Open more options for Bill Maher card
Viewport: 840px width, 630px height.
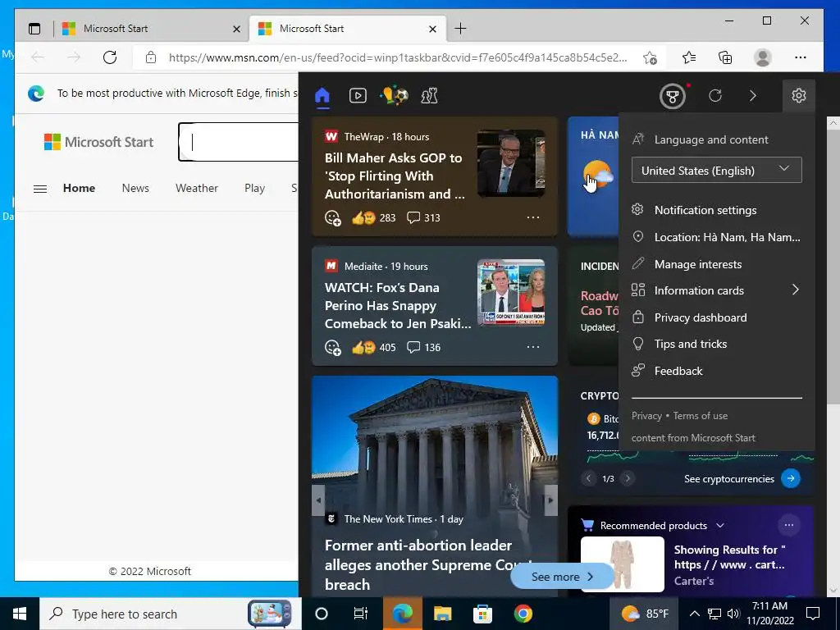click(533, 217)
